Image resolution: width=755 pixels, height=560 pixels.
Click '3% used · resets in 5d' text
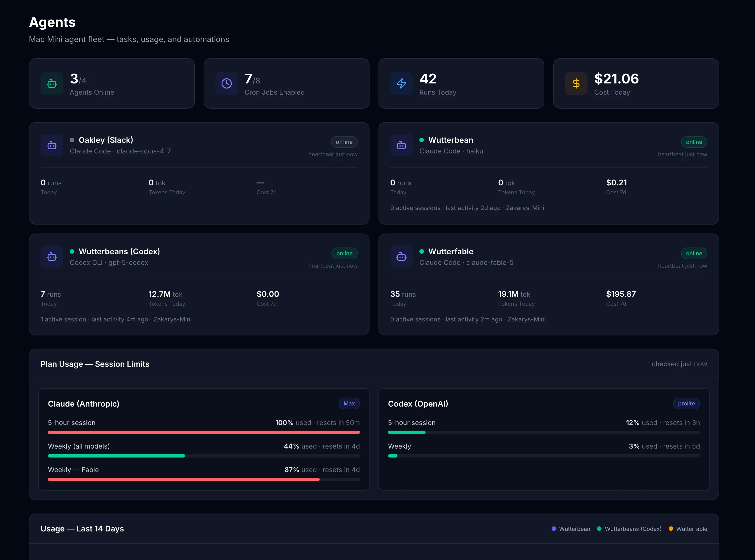click(664, 446)
